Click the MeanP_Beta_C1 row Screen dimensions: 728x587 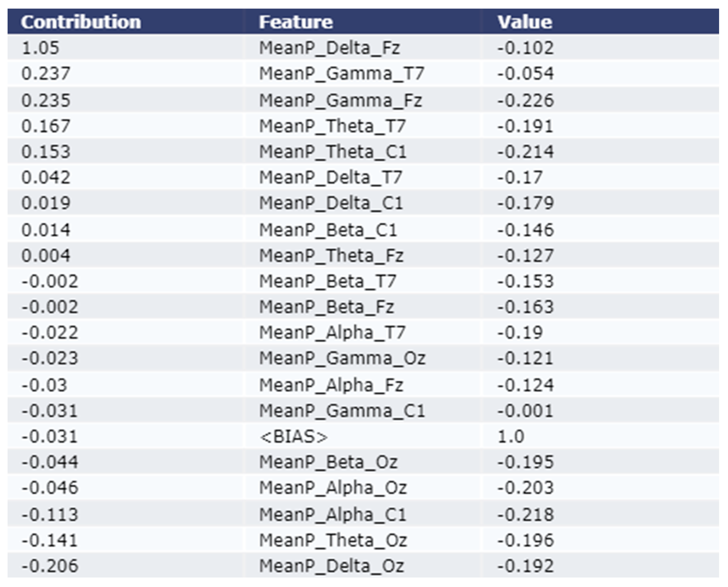point(328,230)
